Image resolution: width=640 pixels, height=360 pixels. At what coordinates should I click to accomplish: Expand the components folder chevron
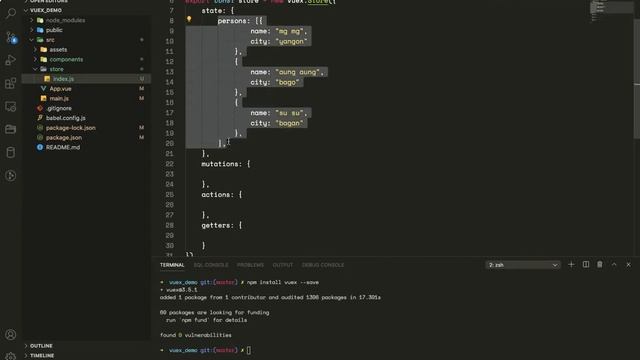pyautogui.click(x=36, y=59)
